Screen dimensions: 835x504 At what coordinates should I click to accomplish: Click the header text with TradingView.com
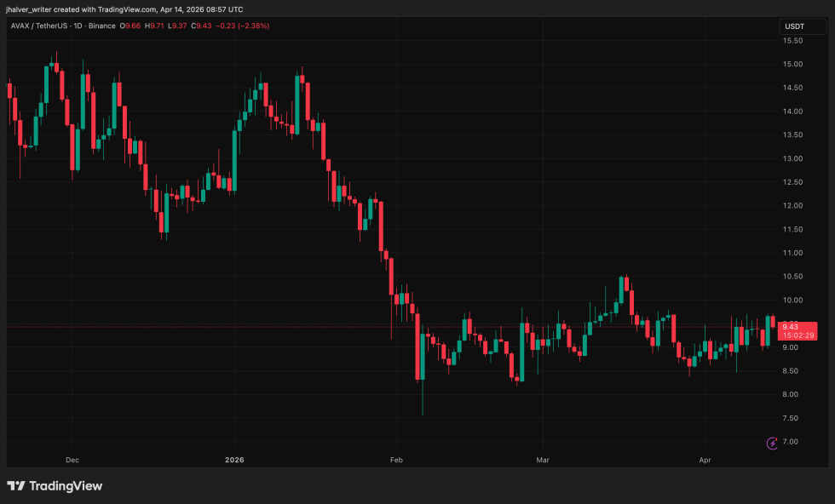click(124, 8)
